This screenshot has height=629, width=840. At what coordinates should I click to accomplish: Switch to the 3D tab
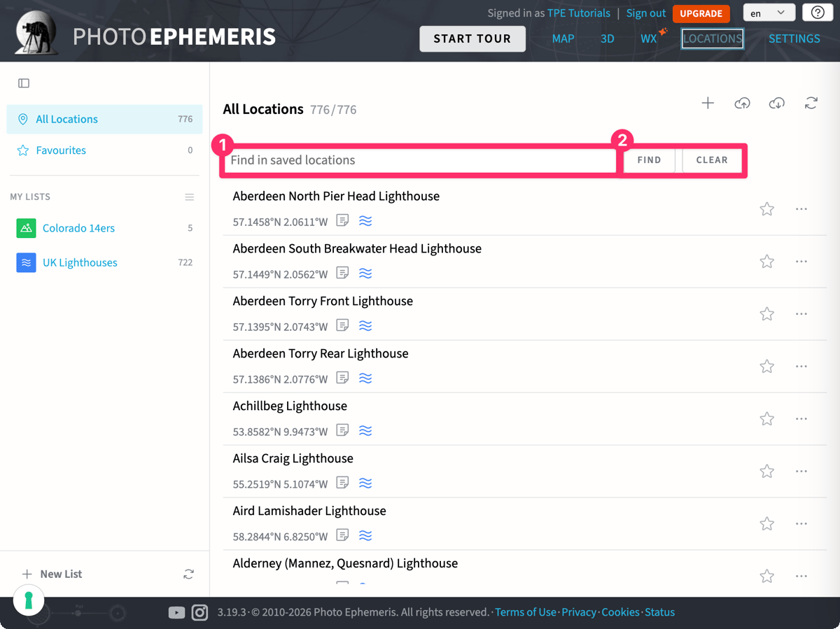607,38
